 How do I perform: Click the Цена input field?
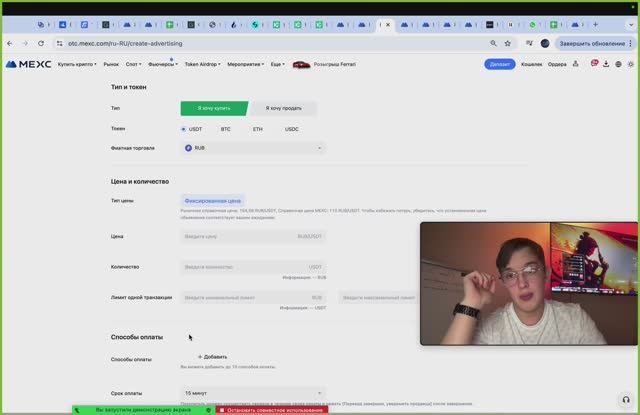[253, 236]
